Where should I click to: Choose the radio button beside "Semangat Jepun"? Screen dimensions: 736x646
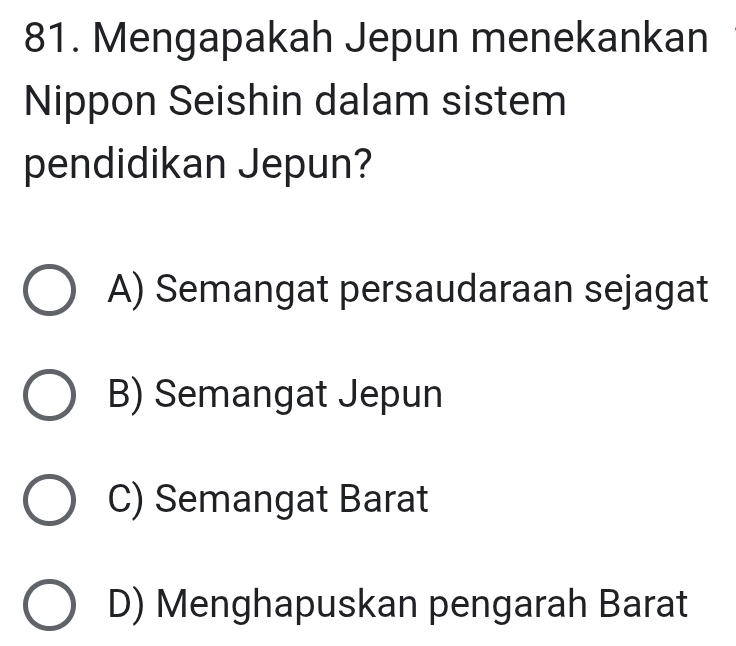48,396
